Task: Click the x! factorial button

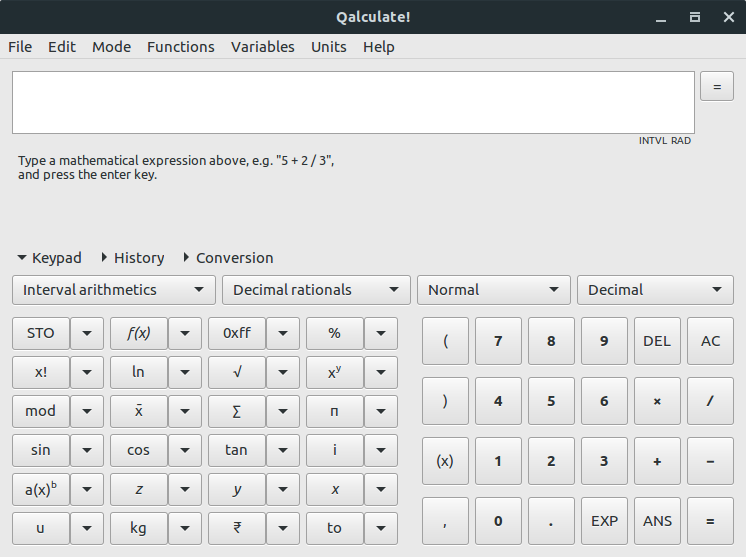Action: [x=41, y=372]
